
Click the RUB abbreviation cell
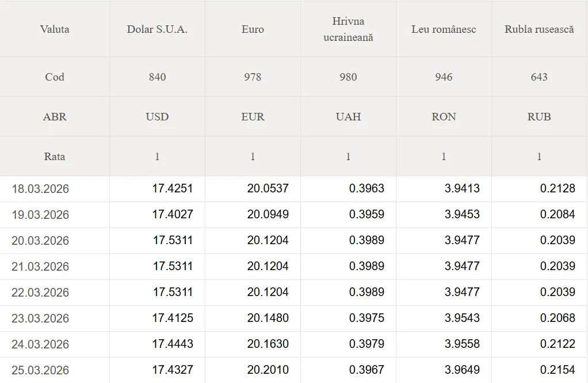pos(539,117)
